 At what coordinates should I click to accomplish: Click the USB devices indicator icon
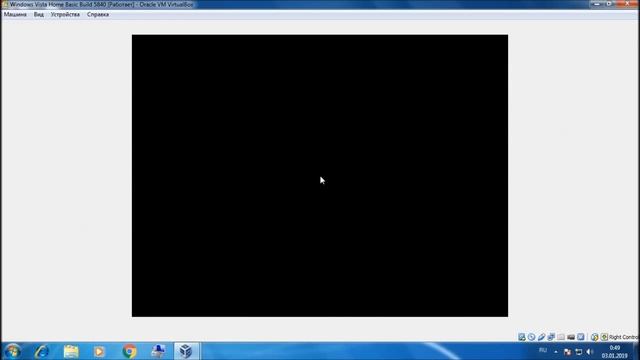coord(541,337)
